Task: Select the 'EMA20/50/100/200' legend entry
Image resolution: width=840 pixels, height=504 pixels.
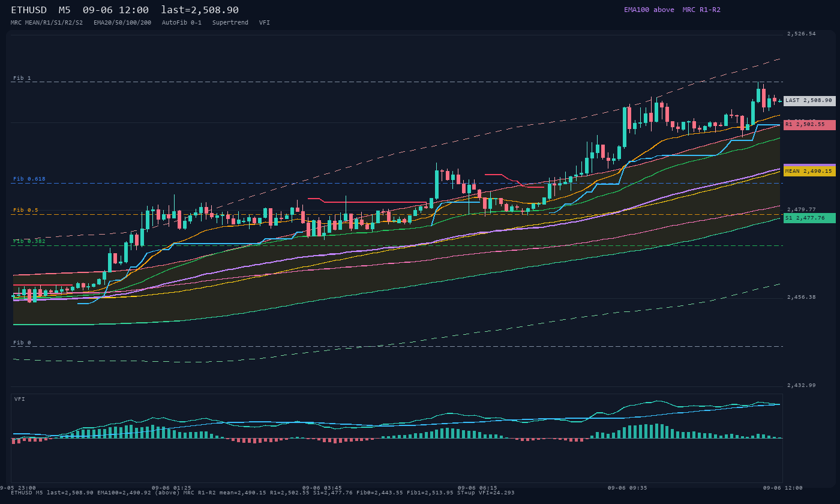Action: [122, 22]
